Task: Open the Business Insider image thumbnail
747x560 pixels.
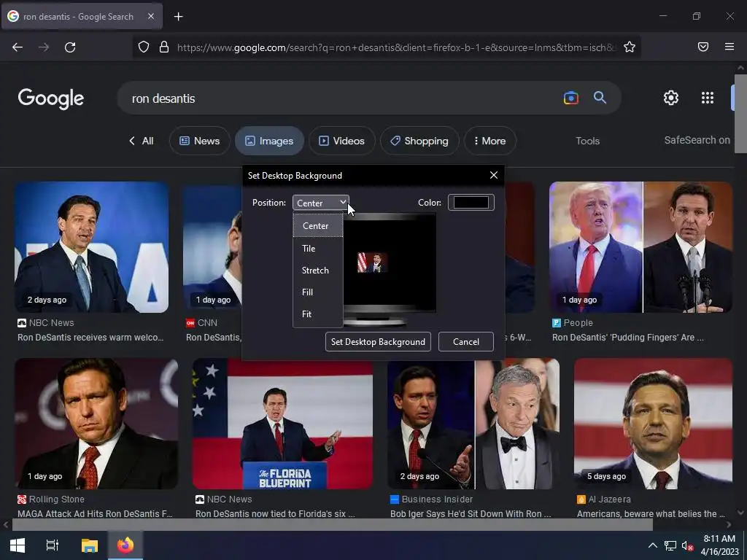Action: (473, 424)
